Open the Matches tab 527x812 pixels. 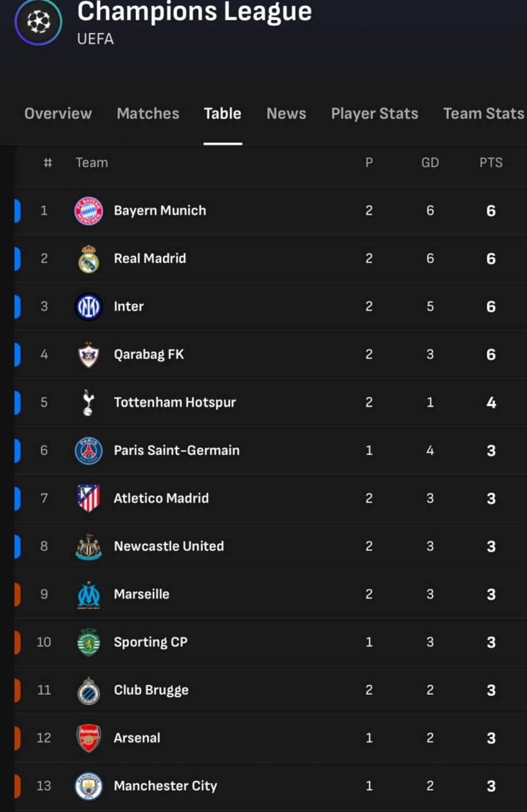point(148,114)
